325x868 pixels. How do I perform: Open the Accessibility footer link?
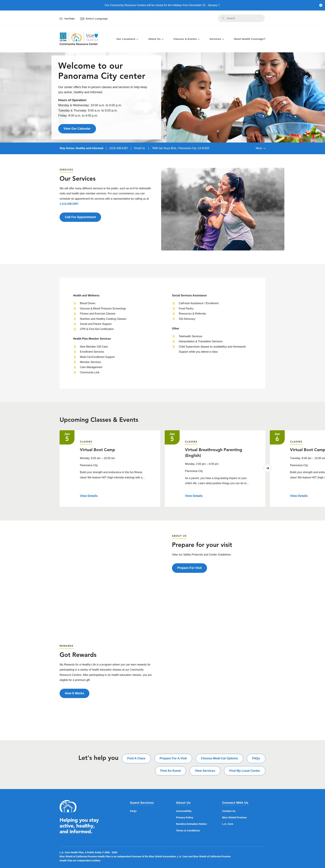point(184,811)
